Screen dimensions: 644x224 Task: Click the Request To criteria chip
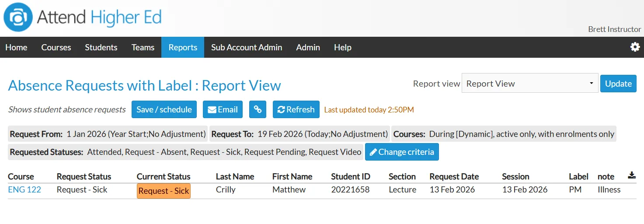click(x=299, y=134)
